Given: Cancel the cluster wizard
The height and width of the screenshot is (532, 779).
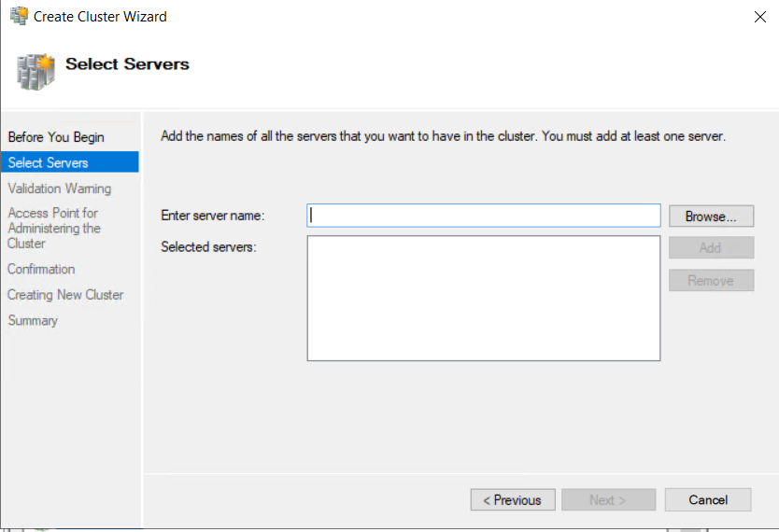Looking at the screenshot, I should pyautogui.click(x=708, y=499).
